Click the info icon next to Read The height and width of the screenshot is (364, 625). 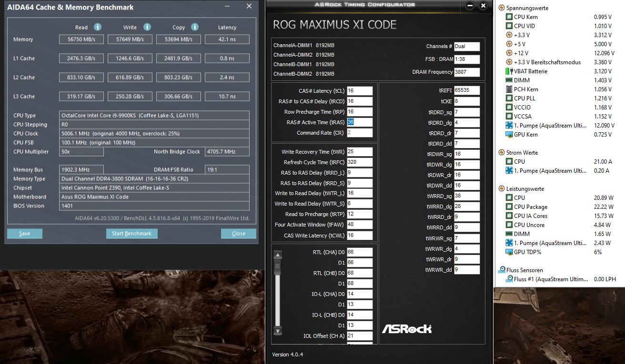(98, 27)
